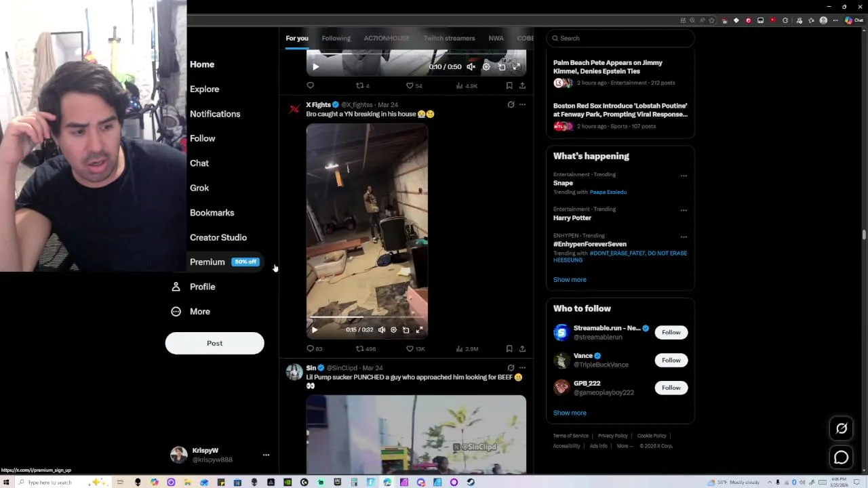868x488 pixels.
Task: Open more options for #EnhypenForeverSeven trend
Action: click(684, 237)
